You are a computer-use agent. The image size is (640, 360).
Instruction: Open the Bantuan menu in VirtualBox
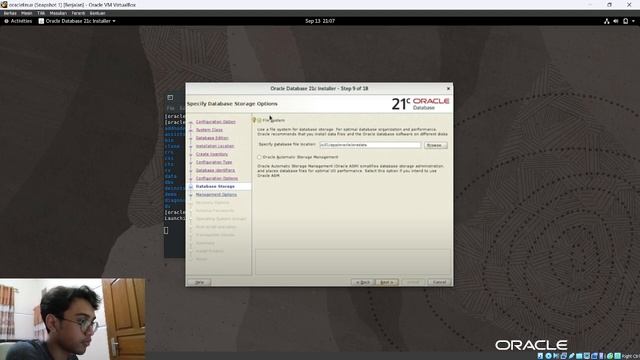click(98, 13)
